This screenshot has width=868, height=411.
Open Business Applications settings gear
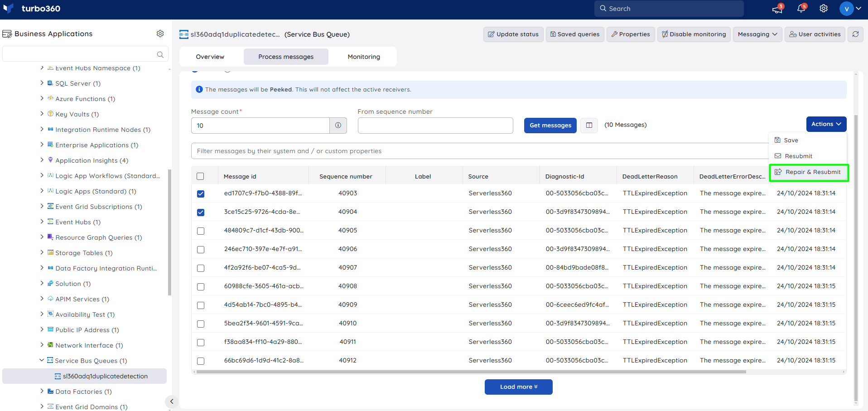pyautogui.click(x=160, y=34)
